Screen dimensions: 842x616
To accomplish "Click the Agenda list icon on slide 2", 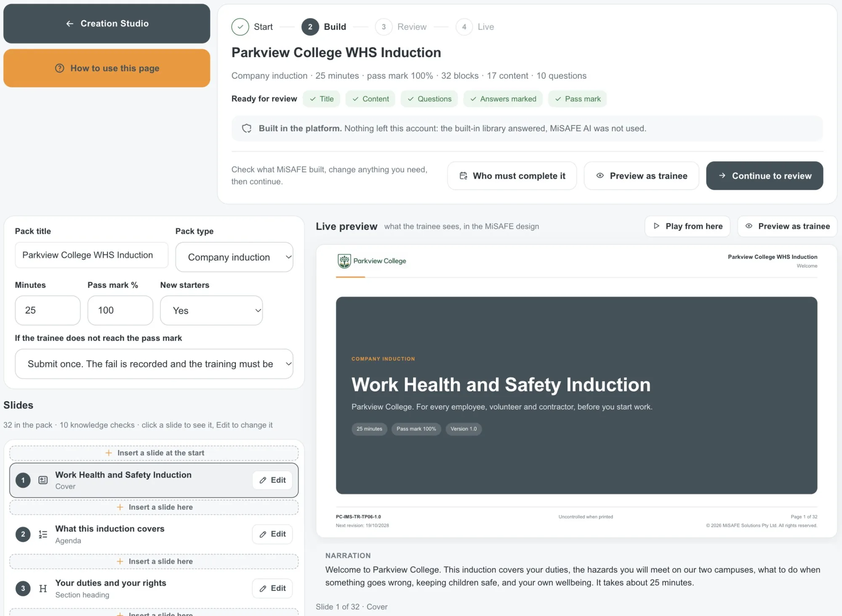I will coord(43,534).
